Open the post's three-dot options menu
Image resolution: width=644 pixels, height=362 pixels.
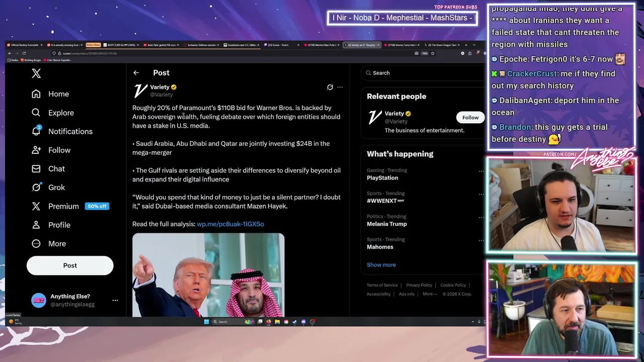click(340, 87)
